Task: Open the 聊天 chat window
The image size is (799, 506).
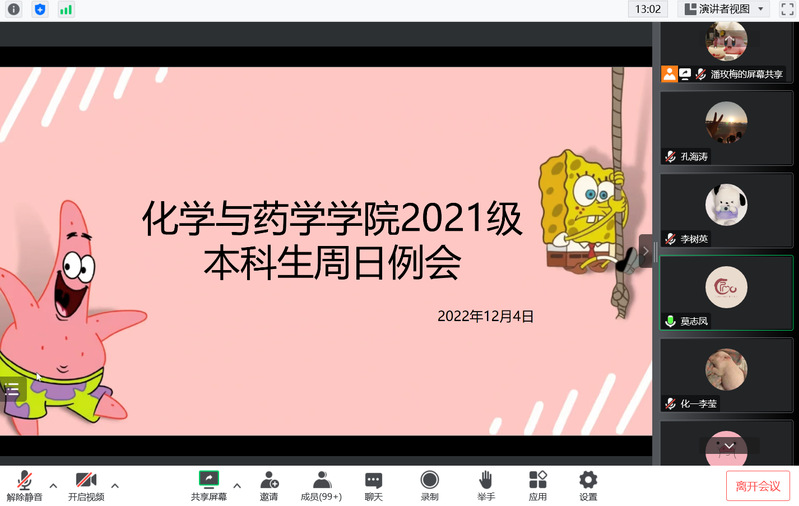Action: (374, 487)
